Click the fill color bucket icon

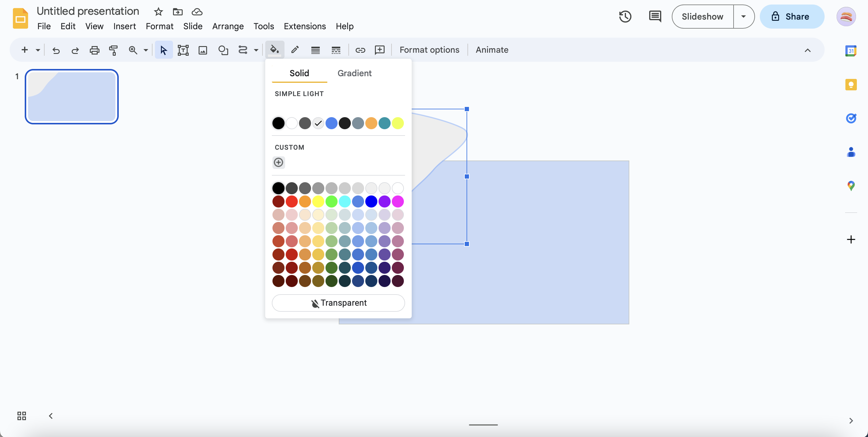pos(274,50)
